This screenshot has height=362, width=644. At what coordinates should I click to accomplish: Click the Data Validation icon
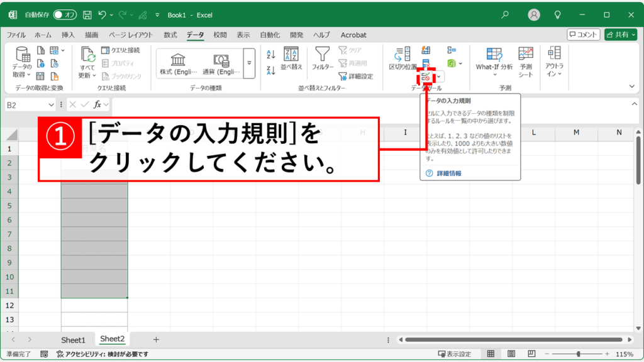(x=426, y=77)
